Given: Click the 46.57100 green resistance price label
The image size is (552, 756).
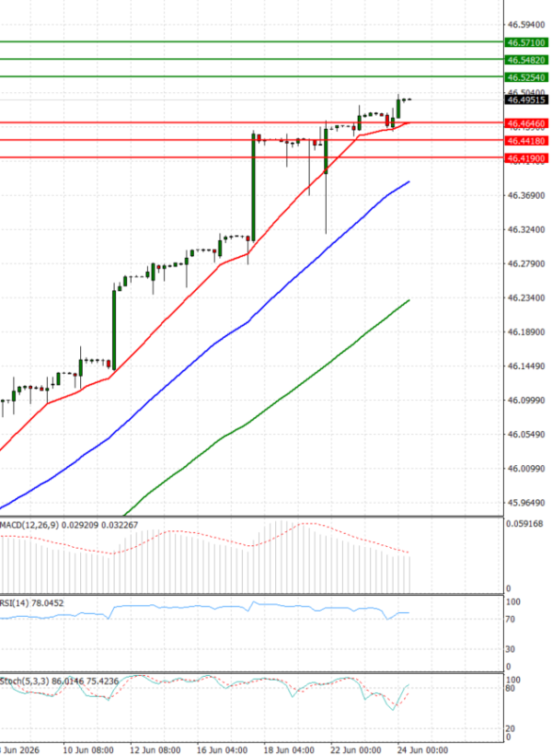Looking at the screenshot, I should 526,43.
